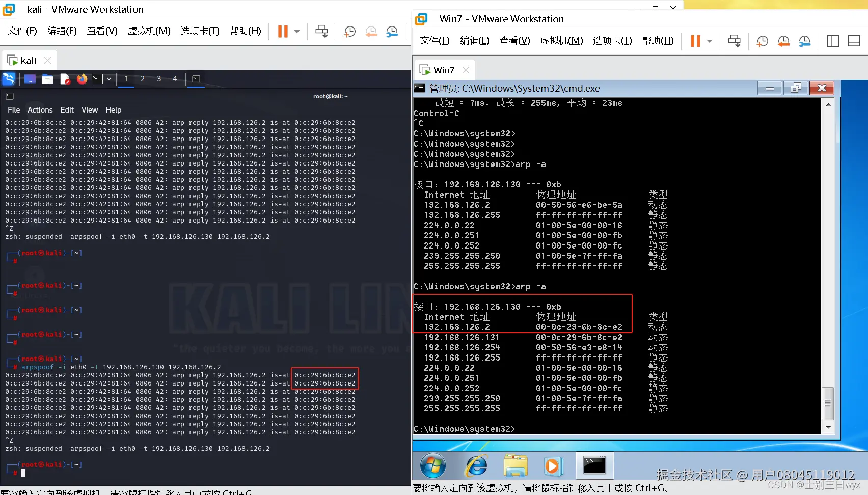Open 编辑(E) menu in Win7 window
Screen dimensions: 868x495
[x=475, y=41]
